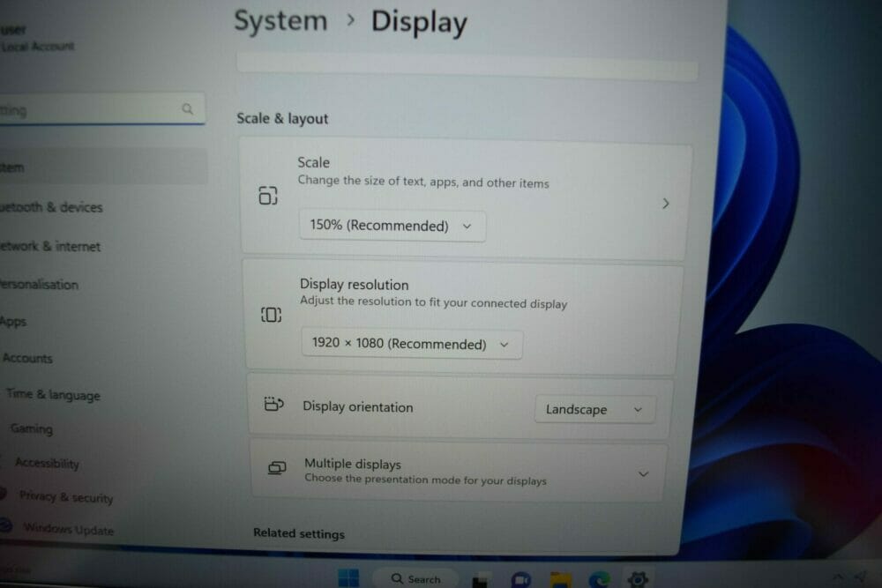Open the Landscape orientation dropdown
Screen dimensions: 882x588
coord(594,409)
